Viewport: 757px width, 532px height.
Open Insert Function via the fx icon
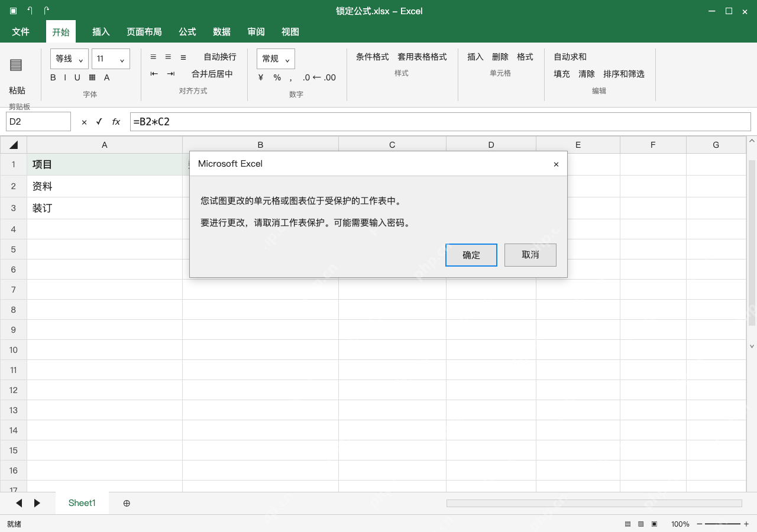point(117,122)
